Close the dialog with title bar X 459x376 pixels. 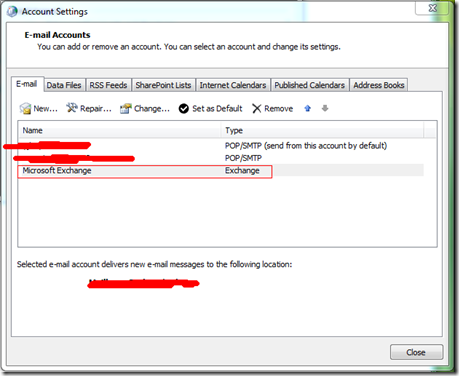click(432, 8)
